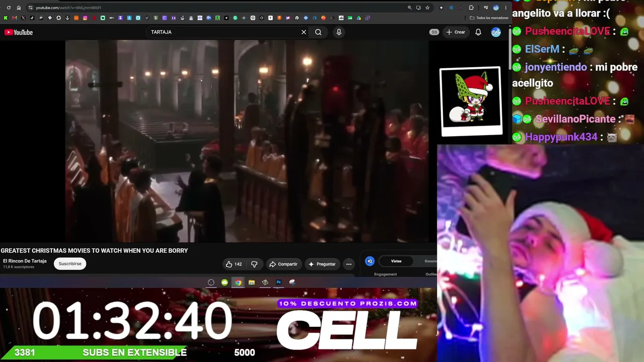The height and width of the screenshot is (362, 644).
Task: Open the X (Twitter) bookmark
Action: click(x=23, y=18)
